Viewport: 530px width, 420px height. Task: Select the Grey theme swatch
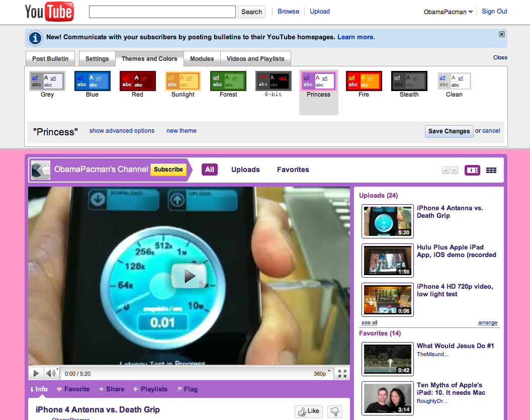tap(47, 81)
